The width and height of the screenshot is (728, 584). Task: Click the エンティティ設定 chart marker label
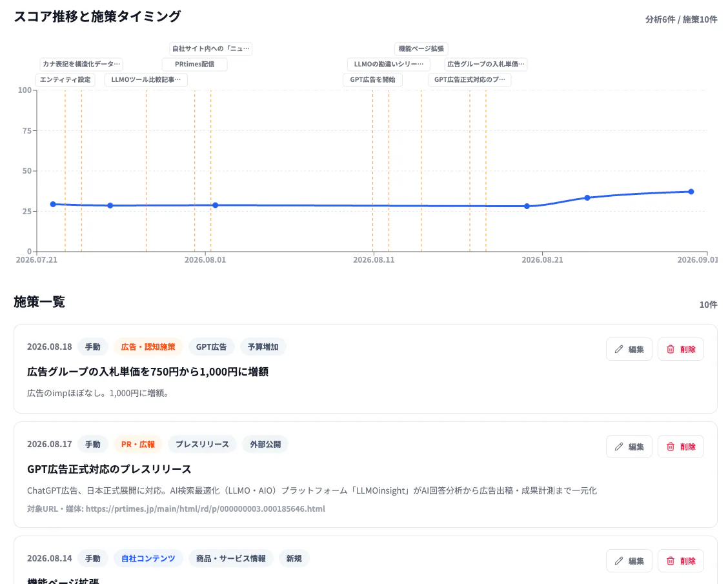[65, 80]
